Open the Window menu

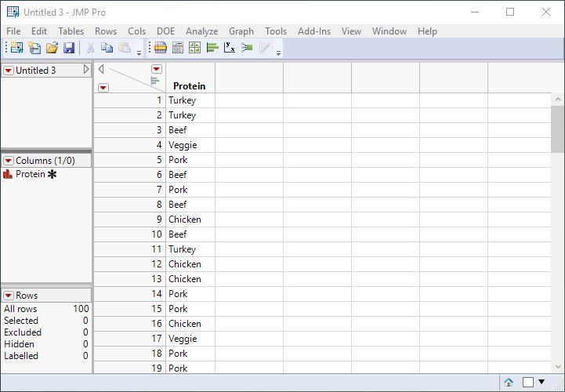389,31
